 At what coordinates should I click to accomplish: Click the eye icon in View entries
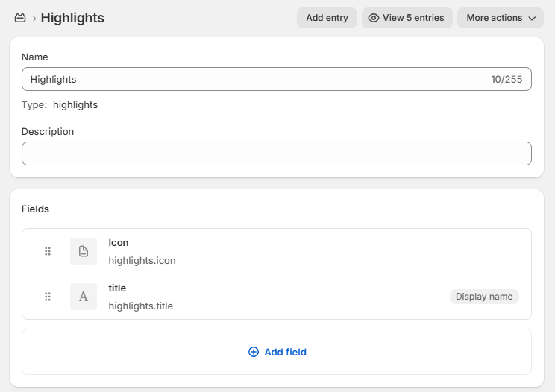[x=374, y=18]
